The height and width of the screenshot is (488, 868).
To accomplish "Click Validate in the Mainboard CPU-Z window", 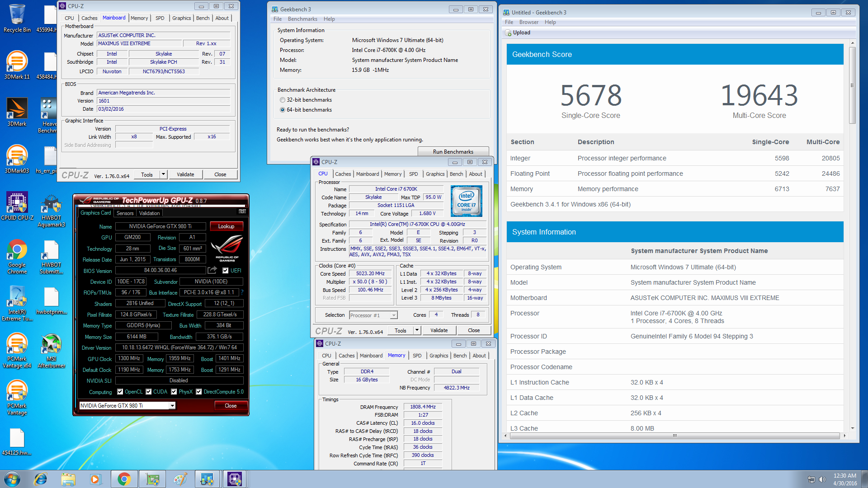I will [x=185, y=174].
